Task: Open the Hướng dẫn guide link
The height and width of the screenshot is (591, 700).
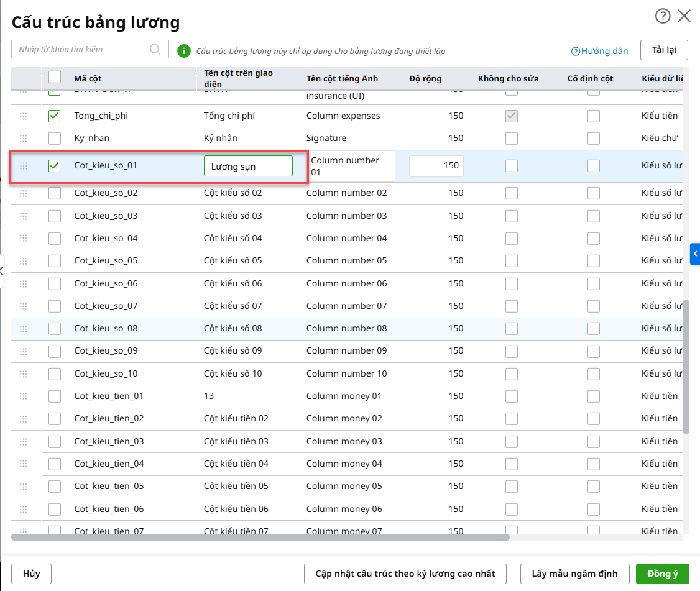Action: pos(599,51)
